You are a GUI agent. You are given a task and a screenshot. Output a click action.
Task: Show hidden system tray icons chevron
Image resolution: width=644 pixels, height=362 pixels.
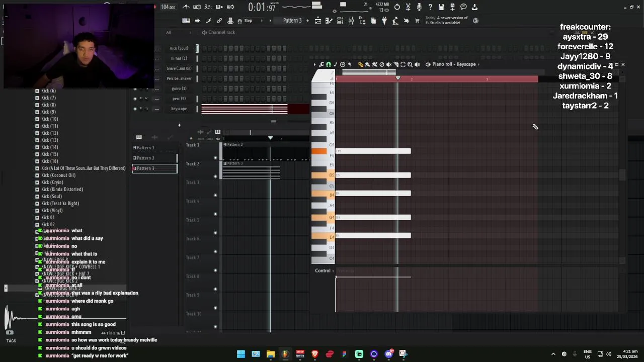point(553,354)
